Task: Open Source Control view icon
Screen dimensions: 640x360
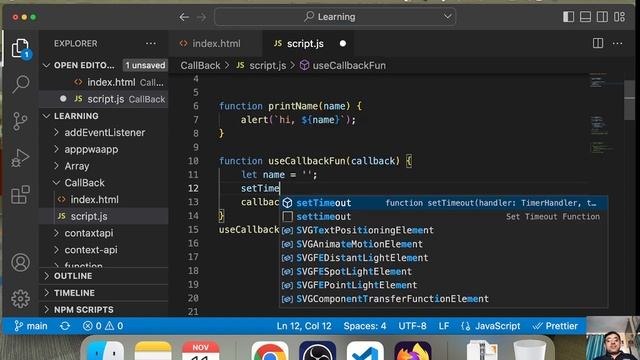Action: [x=20, y=121]
